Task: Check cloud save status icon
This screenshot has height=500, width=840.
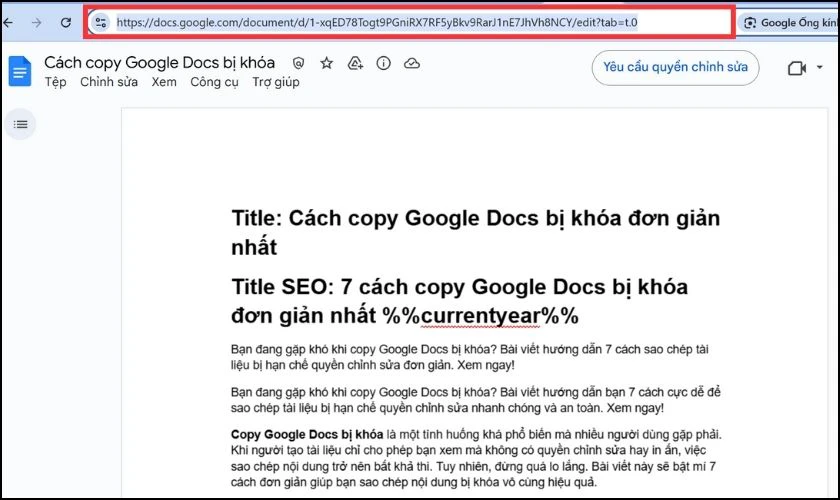Action: click(411, 63)
